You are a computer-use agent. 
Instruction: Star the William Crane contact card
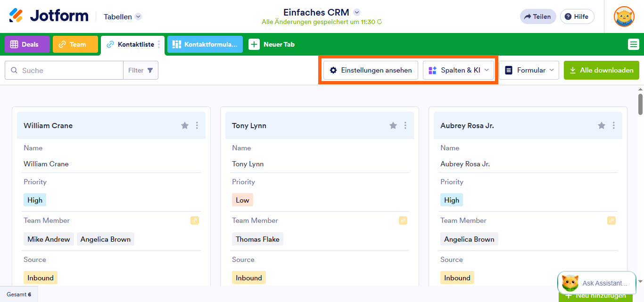pyautogui.click(x=185, y=125)
